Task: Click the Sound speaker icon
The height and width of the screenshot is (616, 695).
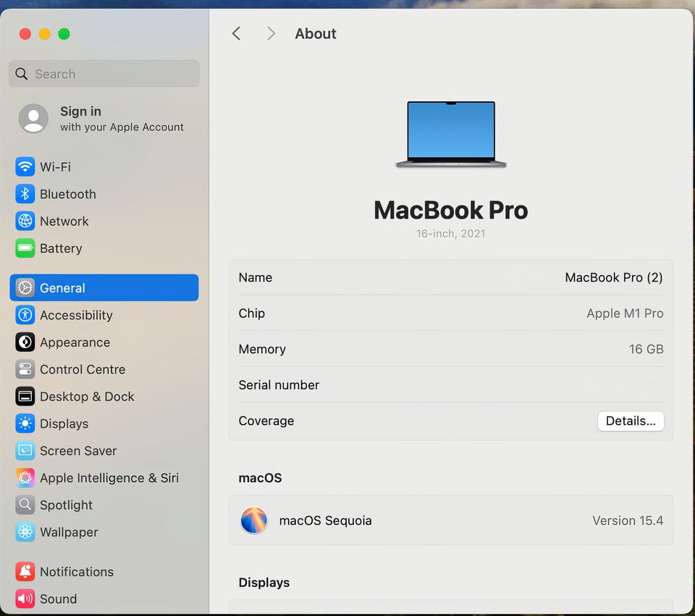Action: pos(25,599)
